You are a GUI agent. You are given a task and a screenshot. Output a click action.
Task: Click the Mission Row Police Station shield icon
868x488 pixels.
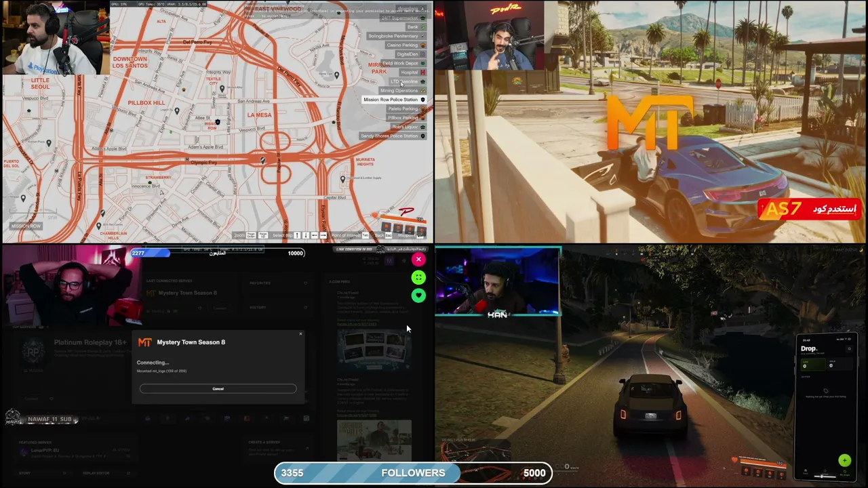click(422, 100)
